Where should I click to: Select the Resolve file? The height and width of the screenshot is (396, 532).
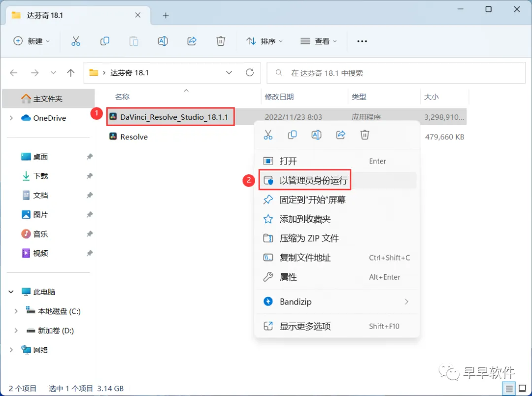[x=134, y=137]
